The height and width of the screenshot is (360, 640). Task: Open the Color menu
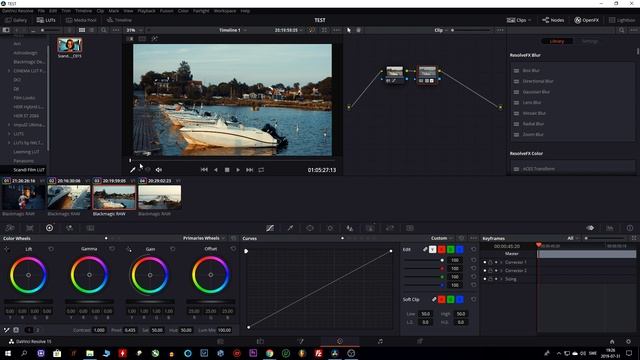pyautogui.click(x=183, y=11)
